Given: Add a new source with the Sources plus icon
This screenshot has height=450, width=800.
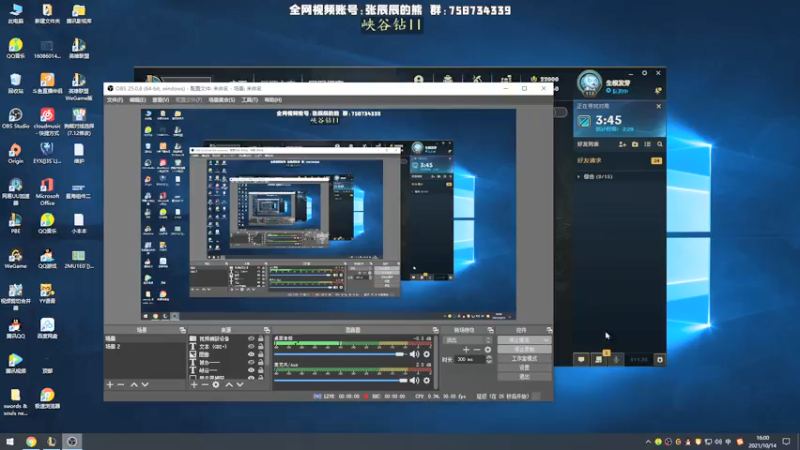Looking at the screenshot, I should 194,385.
